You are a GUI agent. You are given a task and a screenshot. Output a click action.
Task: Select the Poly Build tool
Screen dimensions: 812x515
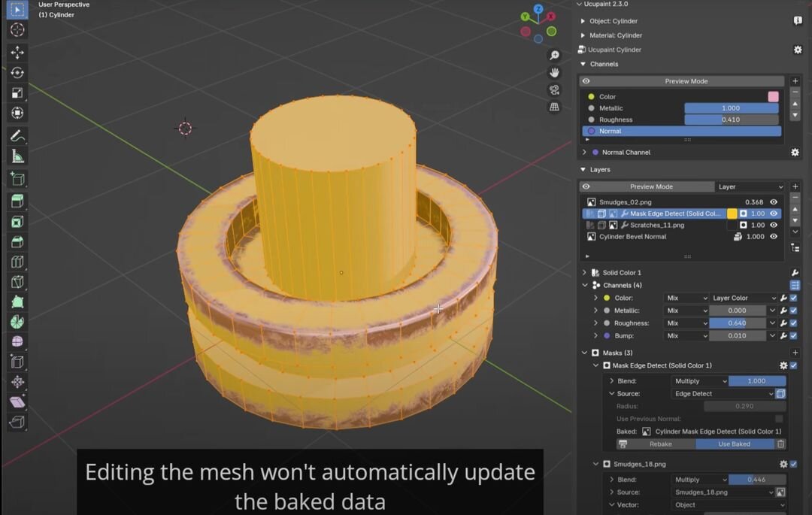tap(17, 302)
